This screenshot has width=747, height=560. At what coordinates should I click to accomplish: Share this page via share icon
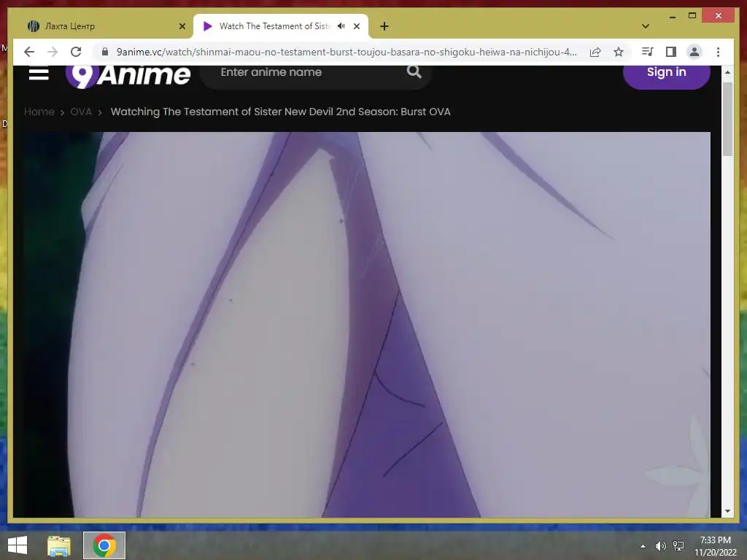[595, 52]
